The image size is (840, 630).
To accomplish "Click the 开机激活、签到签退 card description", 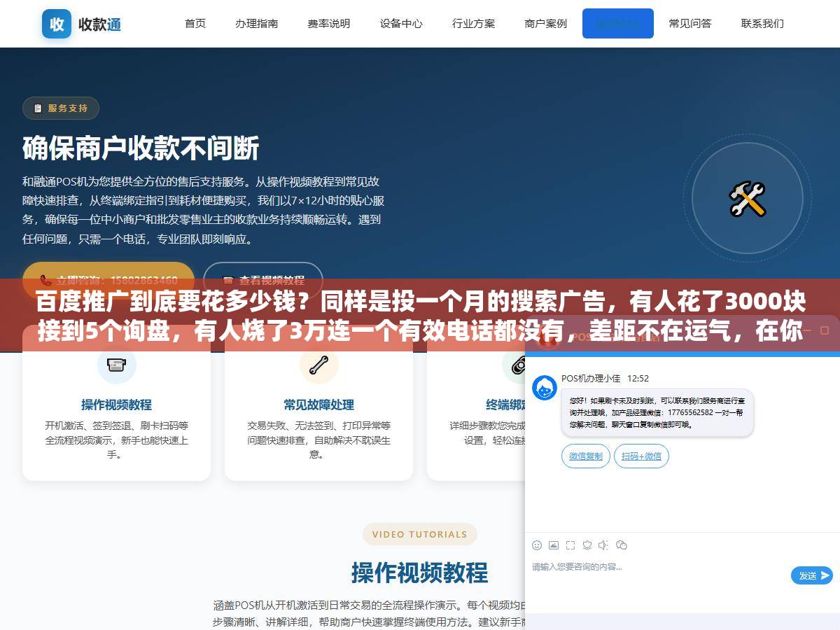I will (116, 440).
